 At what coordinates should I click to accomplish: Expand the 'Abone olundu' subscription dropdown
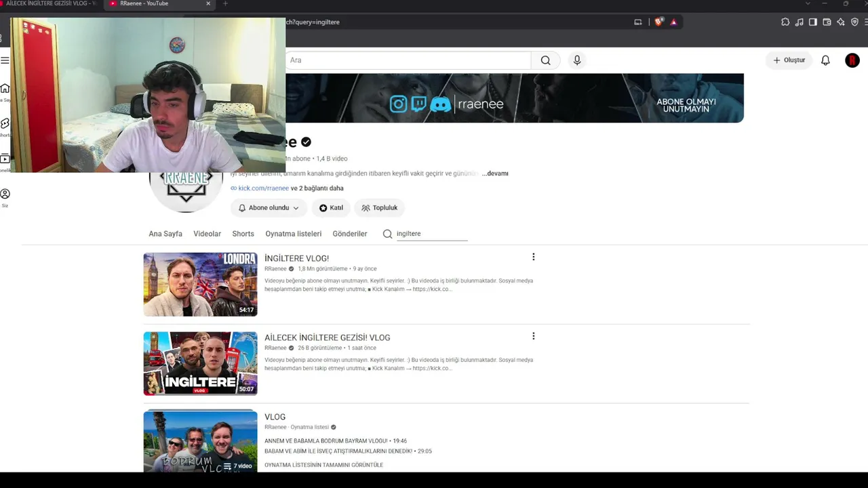tap(269, 208)
